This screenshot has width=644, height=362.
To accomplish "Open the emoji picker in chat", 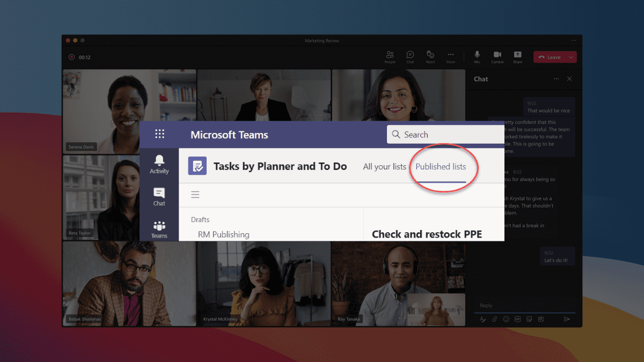I will point(506,319).
